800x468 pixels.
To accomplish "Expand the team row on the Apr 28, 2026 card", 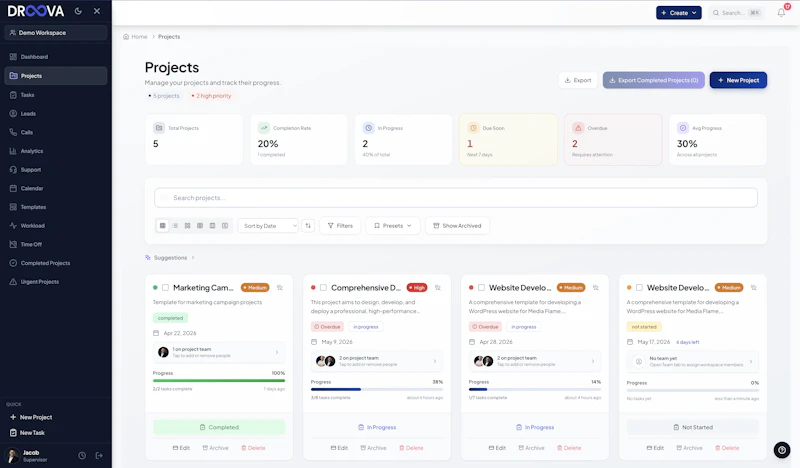I will pos(535,361).
